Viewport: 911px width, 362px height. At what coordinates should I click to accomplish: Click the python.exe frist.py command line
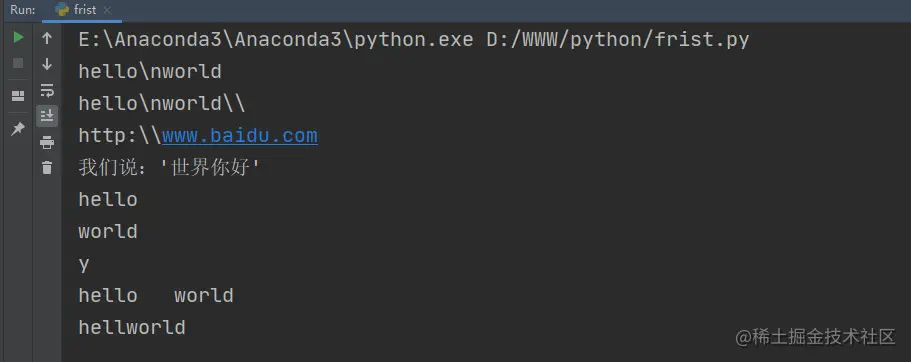pos(414,40)
